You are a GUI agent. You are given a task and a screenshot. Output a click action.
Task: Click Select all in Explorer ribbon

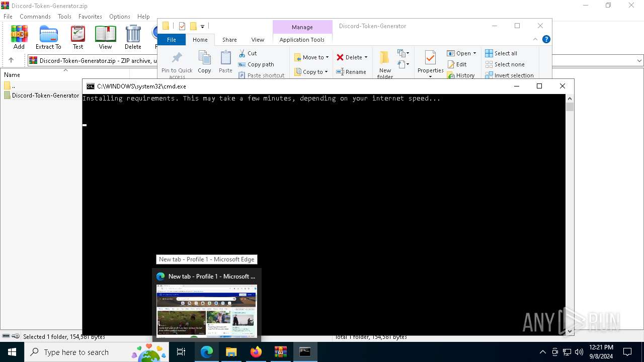(x=501, y=53)
